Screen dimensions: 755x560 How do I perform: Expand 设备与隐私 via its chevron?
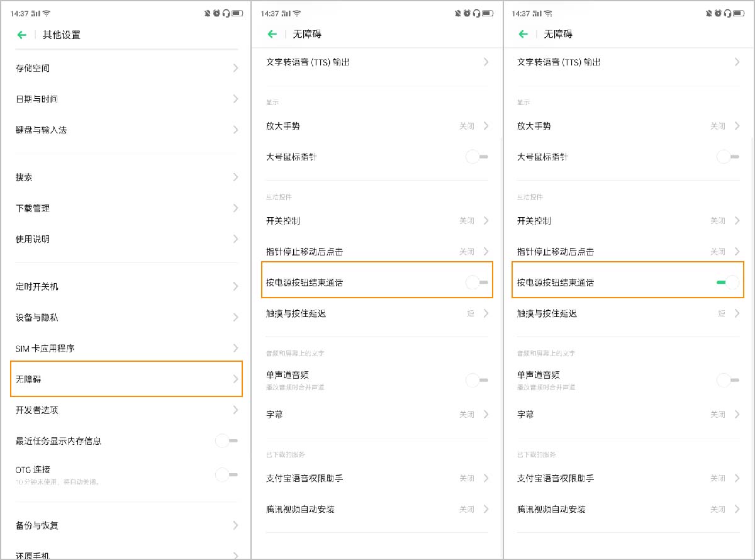pos(235,317)
